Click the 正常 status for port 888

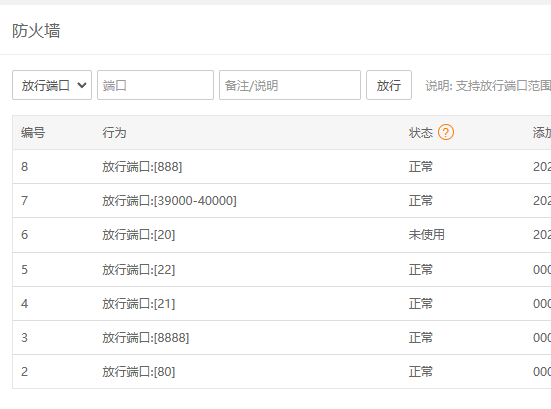tap(420, 167)
